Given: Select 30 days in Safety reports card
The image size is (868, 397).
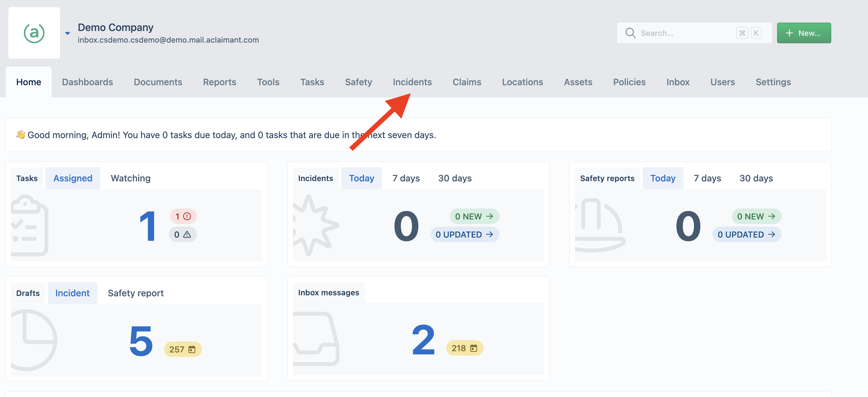Looking at the screenshot, I should (x=756, y=178).
